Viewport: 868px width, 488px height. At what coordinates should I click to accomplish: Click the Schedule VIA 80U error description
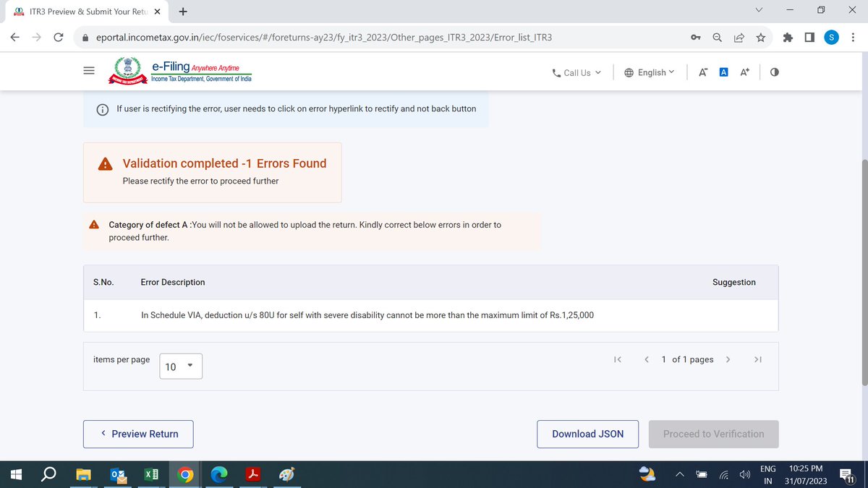[367, 315]
